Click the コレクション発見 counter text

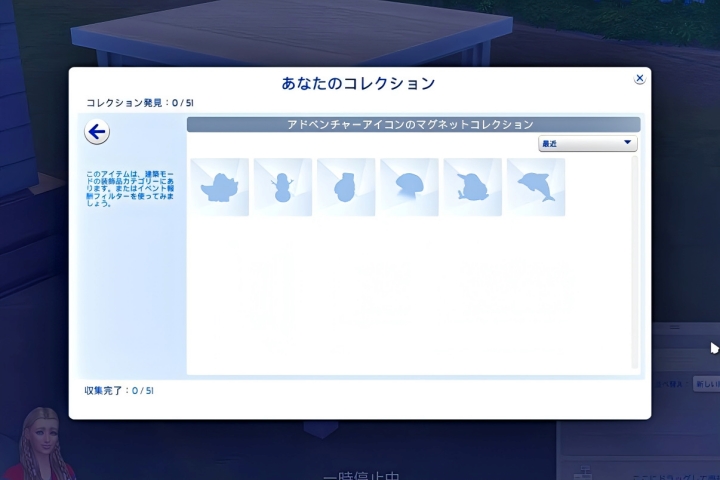(126, 103)
